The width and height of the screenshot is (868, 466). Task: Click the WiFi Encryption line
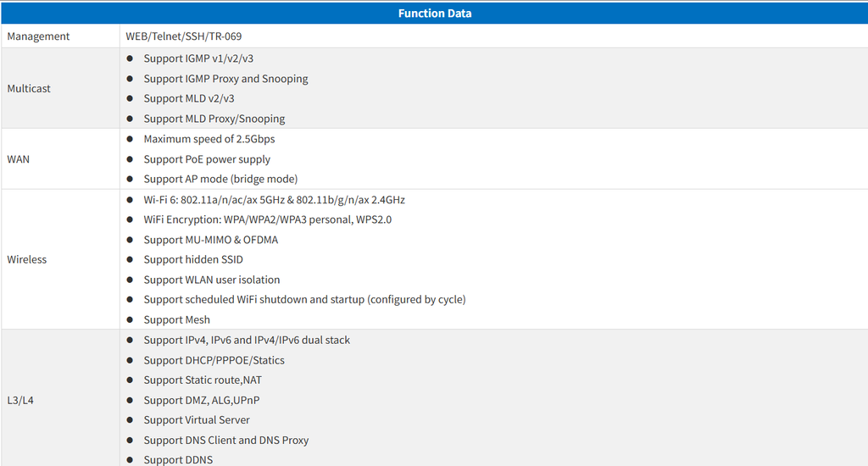tap(267, 219)
